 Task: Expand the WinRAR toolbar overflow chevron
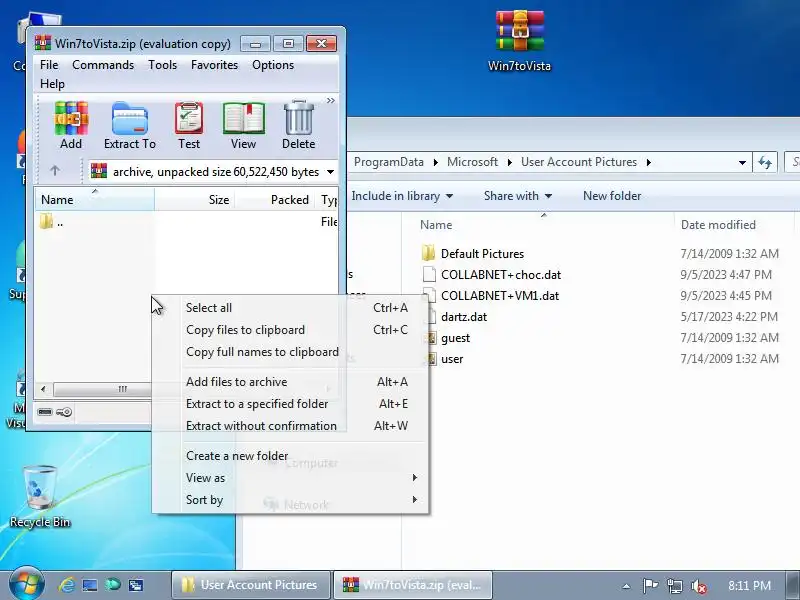tap(331, 101)
